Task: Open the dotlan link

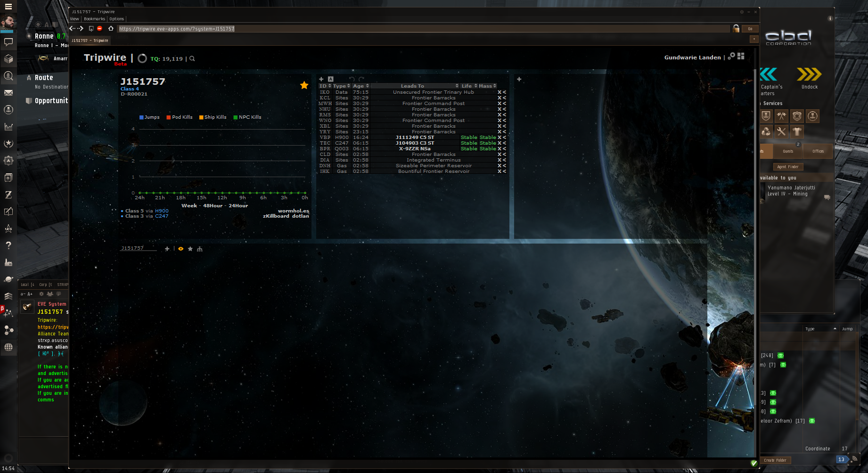Action: coord(301,216)
